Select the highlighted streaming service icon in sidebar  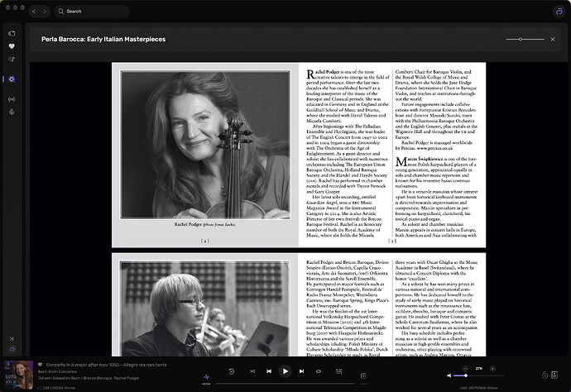12,79
